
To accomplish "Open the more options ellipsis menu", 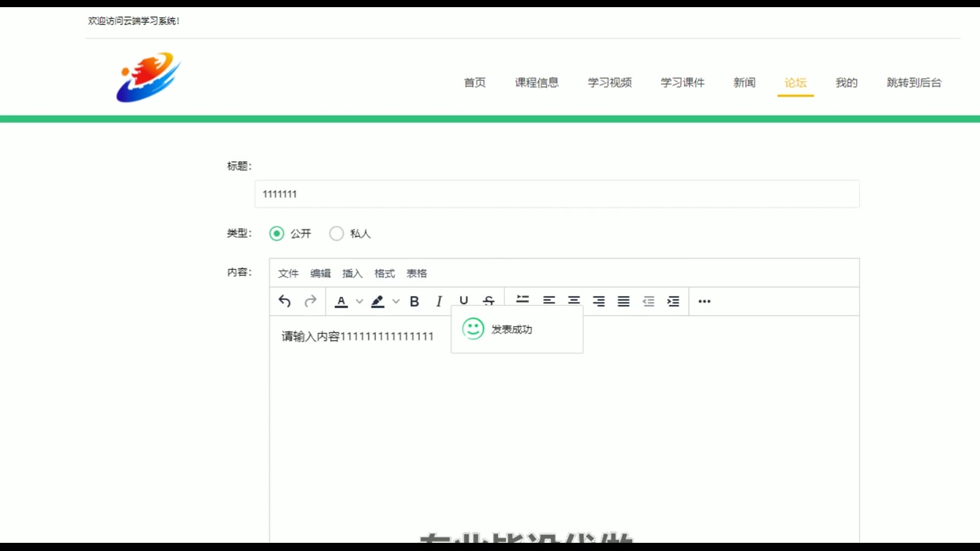I will tap(704, 301).
